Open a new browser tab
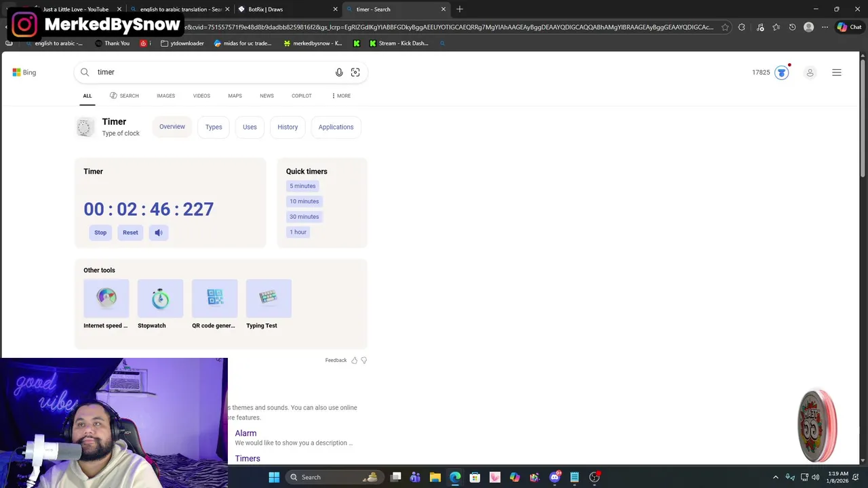The height and width of the screenshot is (488, 868). click(x=460, y=9)
